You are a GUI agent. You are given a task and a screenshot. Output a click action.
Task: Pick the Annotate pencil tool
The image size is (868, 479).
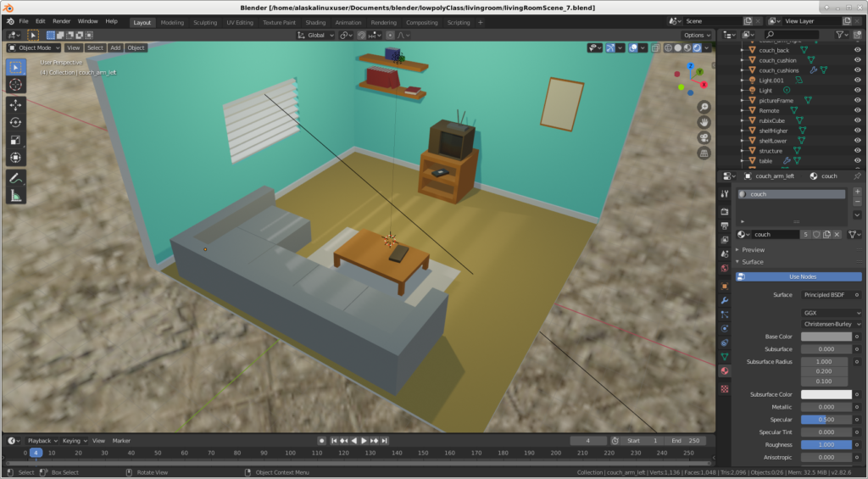pyautogui.click(x=16, y=178)
